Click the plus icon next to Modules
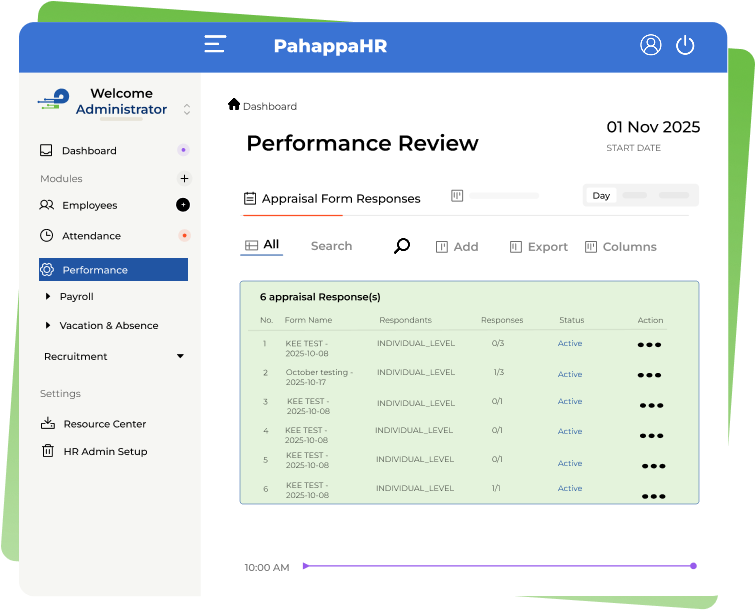Screen dimensions: 756x611 tap(184, 179)
